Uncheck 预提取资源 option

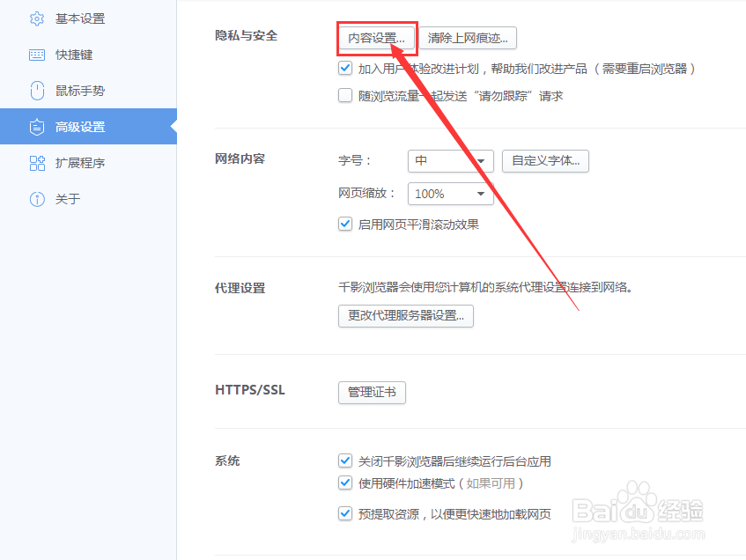pyautogui.click(x=345, y=513)
